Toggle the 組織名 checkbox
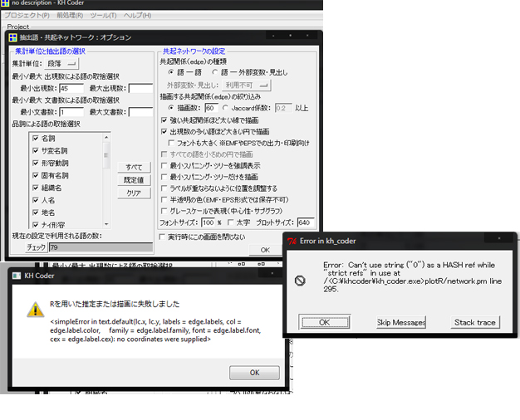The width and height of the screenshot is (520, 420). pyautogui.click(x=36, y=188)
